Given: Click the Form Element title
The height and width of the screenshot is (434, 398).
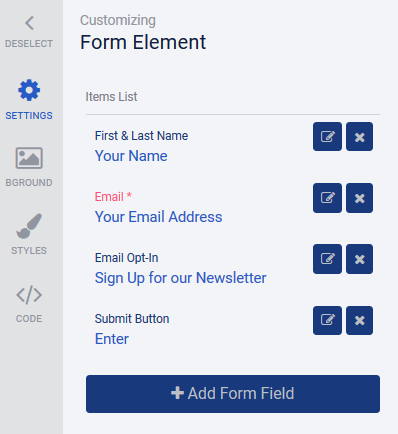Looking at the screenshot, I should (x=143, y=42).
